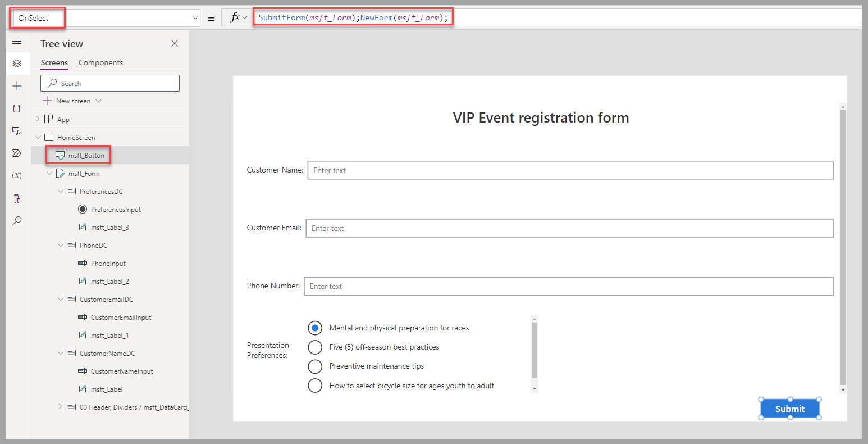
Task: Click VIP Event registration form title
Action: pyautogui.click(x=541, y=117)
